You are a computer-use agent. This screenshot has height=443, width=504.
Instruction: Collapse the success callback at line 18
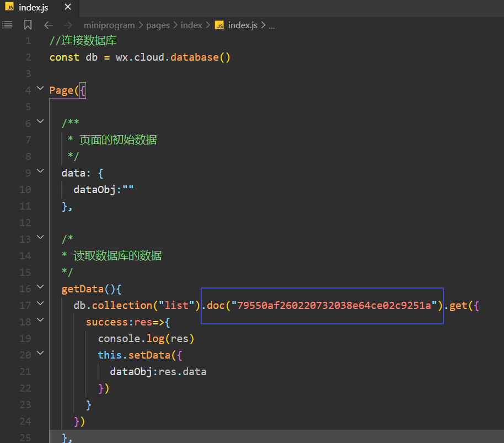click(x=40, y=319)
